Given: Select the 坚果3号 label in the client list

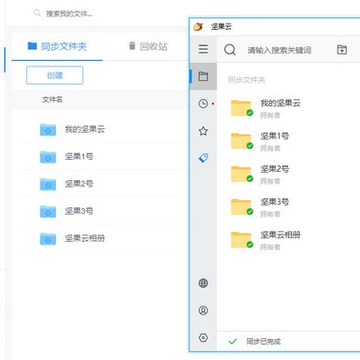Looking at the screenshot, I should (275, 202).
